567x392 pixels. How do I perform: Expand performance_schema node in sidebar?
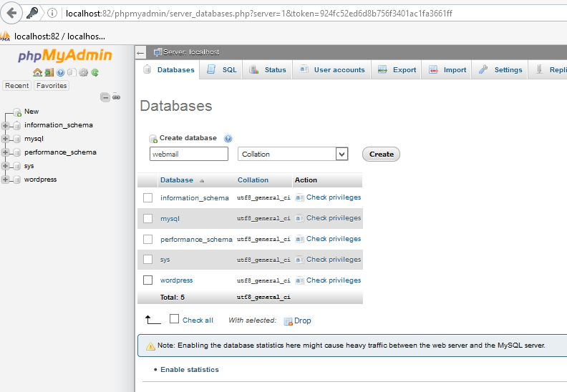5,152
